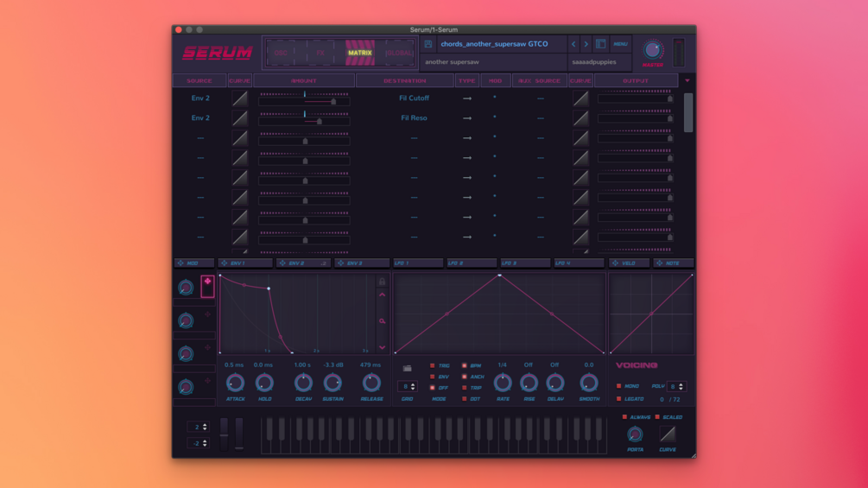Click the Fil Reso row source curve icon
Viewport: 868px width, 488px height.
tap(240, 117)
